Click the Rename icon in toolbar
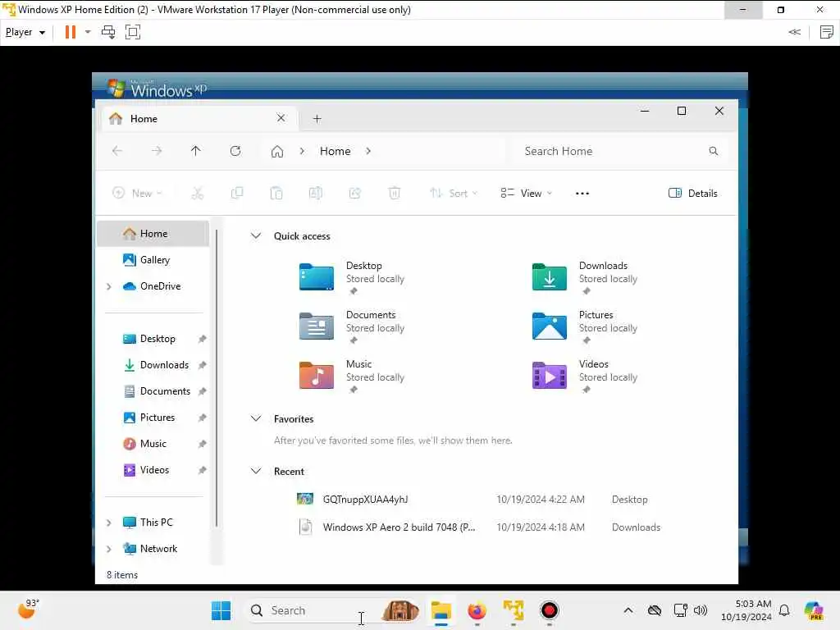 click(x=316, y=193)
